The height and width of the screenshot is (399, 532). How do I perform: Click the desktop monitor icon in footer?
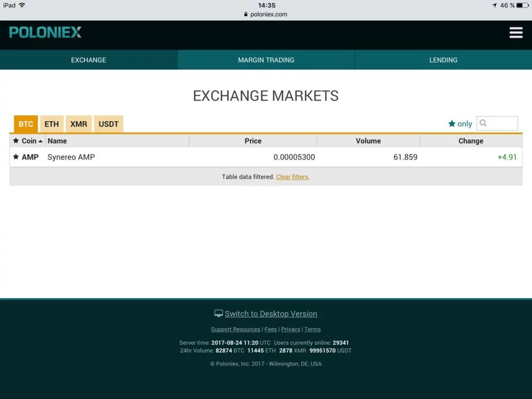[x=219, y=313]
